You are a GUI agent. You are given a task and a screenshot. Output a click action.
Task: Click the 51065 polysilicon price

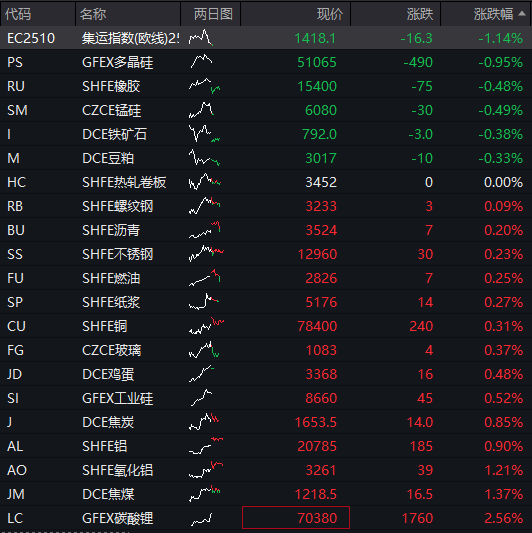point(317,62)
